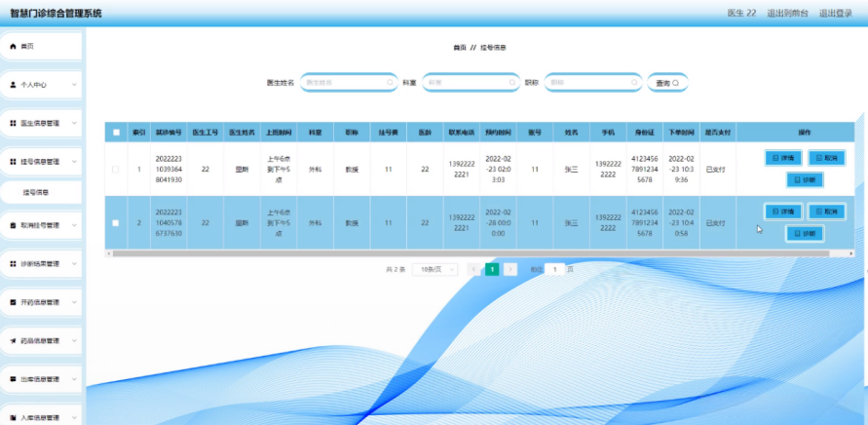Focus the 医生姓名 search field
868x425 pixels.
point(349,83)
